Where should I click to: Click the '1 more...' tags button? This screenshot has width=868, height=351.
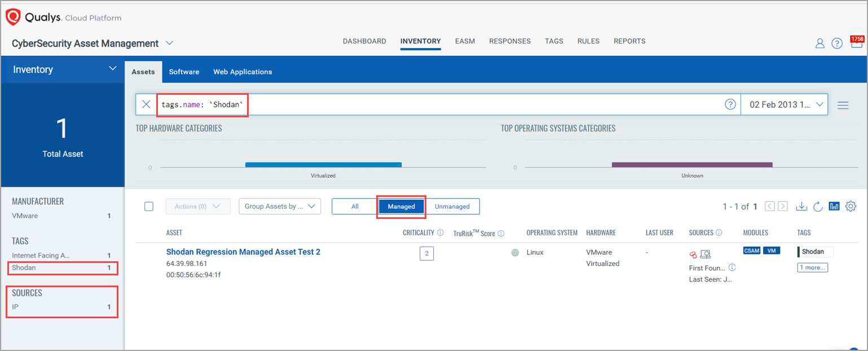(812, 267)
